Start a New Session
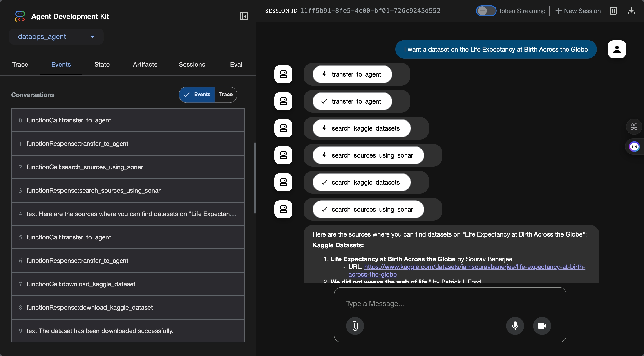 [x=578, y=11]
